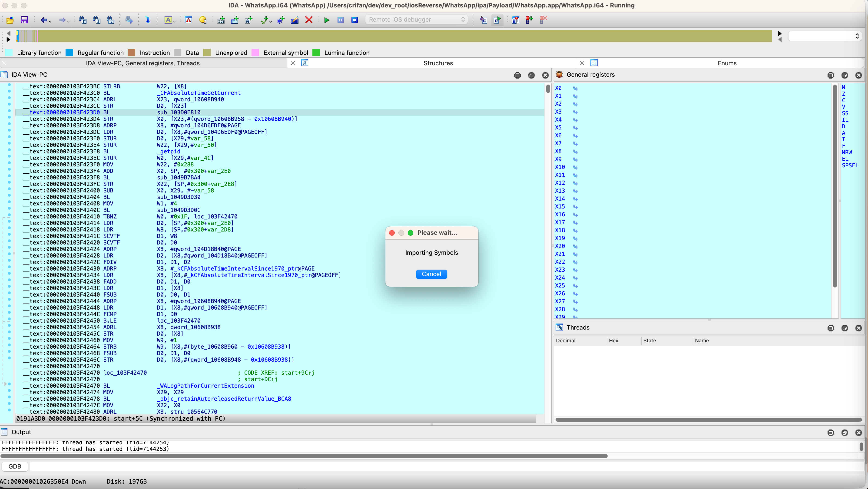The width and height of the screenshot is (868, 489).
Task: Click the create string 'A+' icon
Action: 249,20
